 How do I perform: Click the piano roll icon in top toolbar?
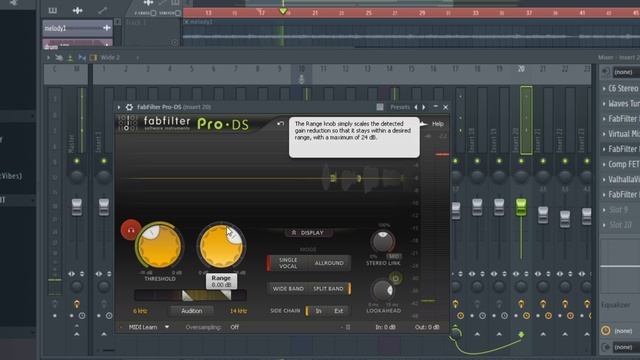coord(53,10)
